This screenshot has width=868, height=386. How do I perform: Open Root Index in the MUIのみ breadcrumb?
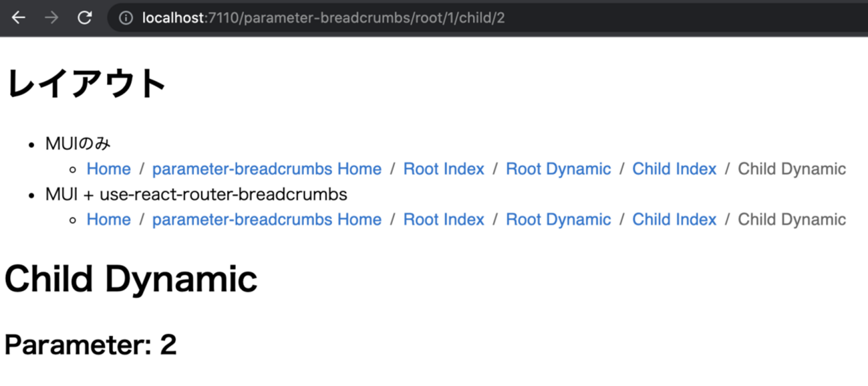click(x=443, y=169)
